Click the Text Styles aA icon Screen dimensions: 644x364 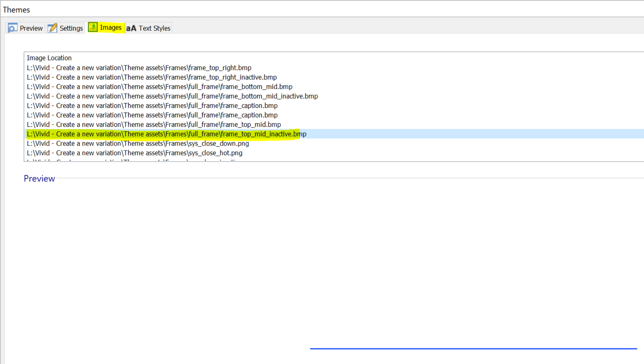[x=131, y=28]
